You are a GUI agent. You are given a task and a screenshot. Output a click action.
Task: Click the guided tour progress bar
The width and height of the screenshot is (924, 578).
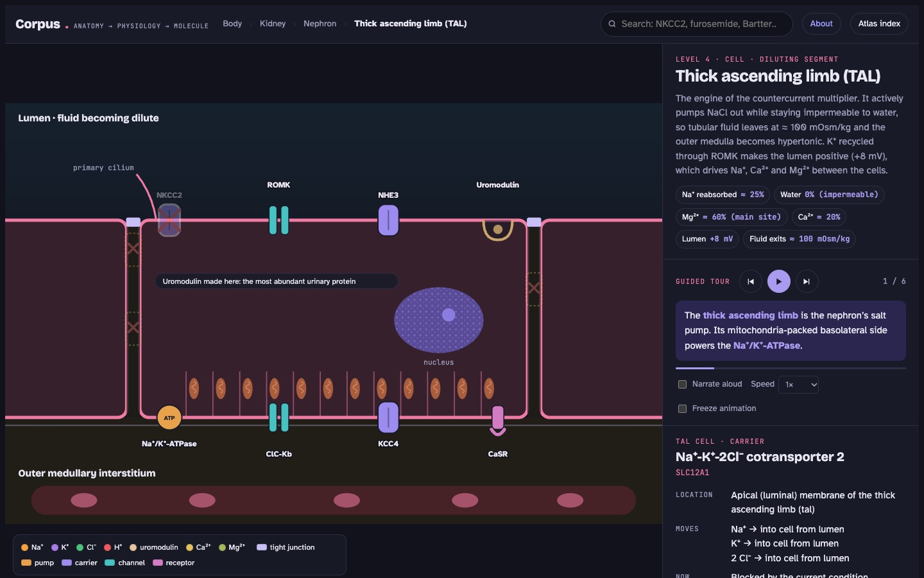[x=791, y=368]
